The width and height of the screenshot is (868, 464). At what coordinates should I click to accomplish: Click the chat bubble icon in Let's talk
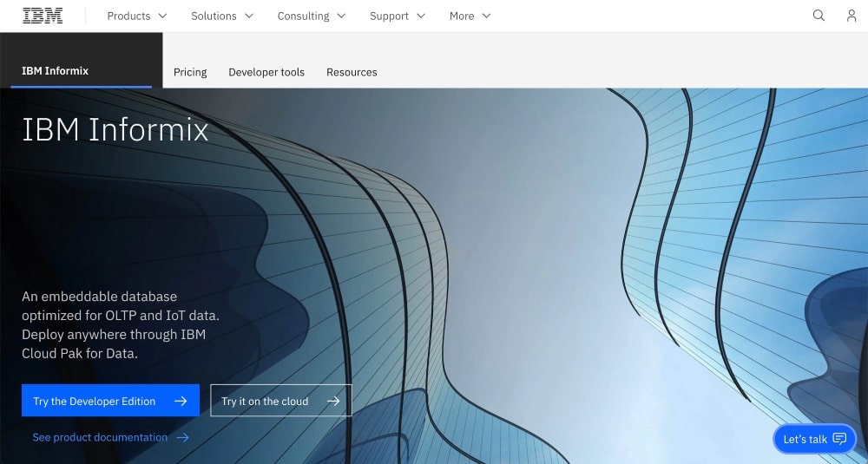[x=839, y=439]
